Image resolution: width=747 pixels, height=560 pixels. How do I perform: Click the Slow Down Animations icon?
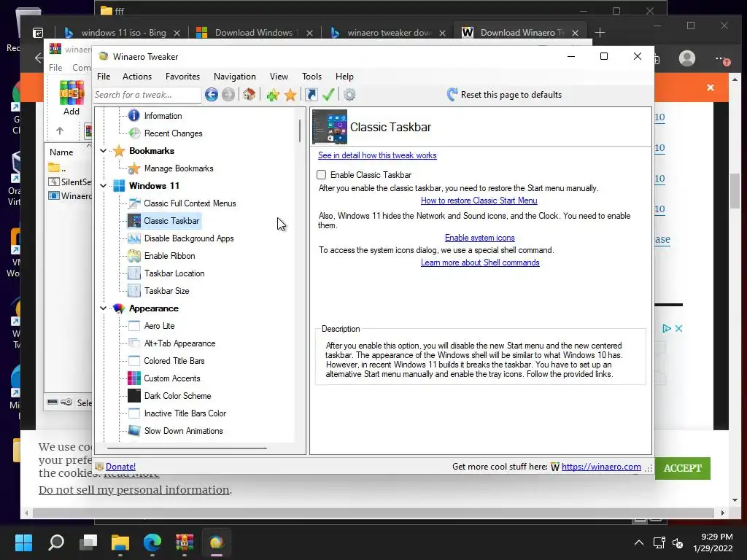click(134, 430)
